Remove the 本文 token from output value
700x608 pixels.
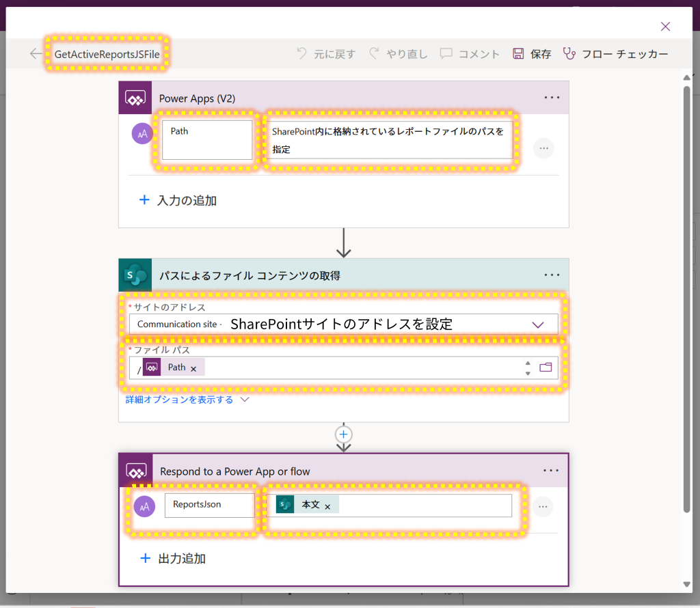(327, 507)
